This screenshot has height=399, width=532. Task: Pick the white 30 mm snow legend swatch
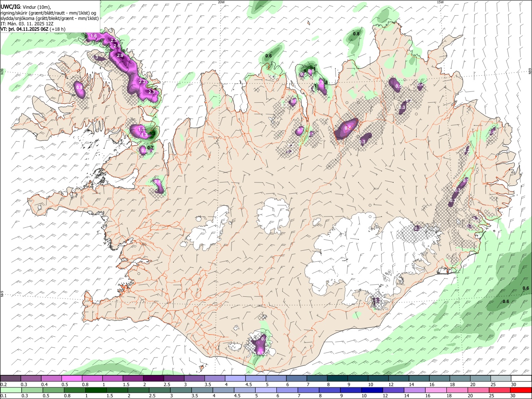pos(521,379)
